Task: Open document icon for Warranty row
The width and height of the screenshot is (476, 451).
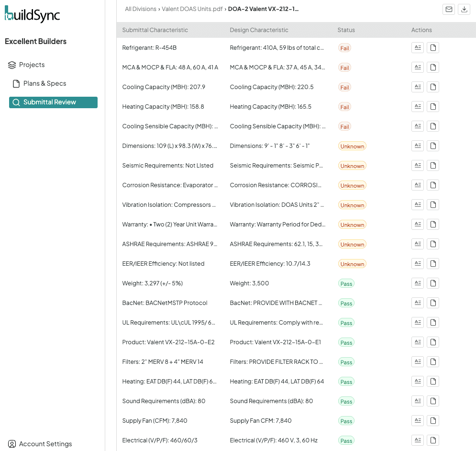Action: click(x=433, y=224)
